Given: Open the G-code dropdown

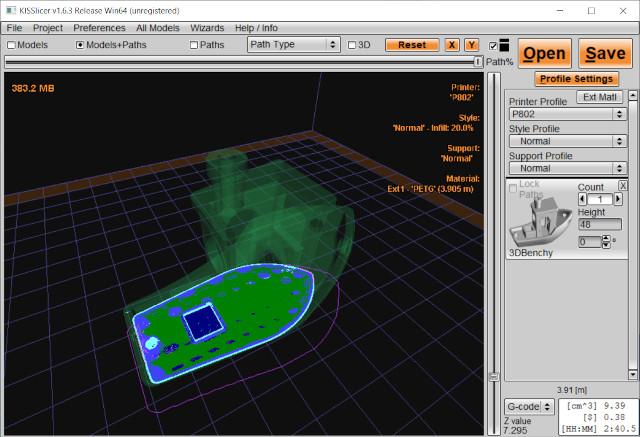Looking at the screenshot, I should pyautogui.click(x=528, y=407).
